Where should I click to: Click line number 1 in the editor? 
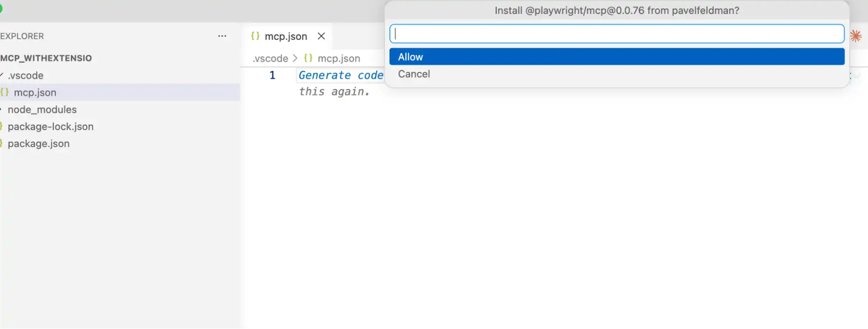pyautogui.click(x=272, y=75)
